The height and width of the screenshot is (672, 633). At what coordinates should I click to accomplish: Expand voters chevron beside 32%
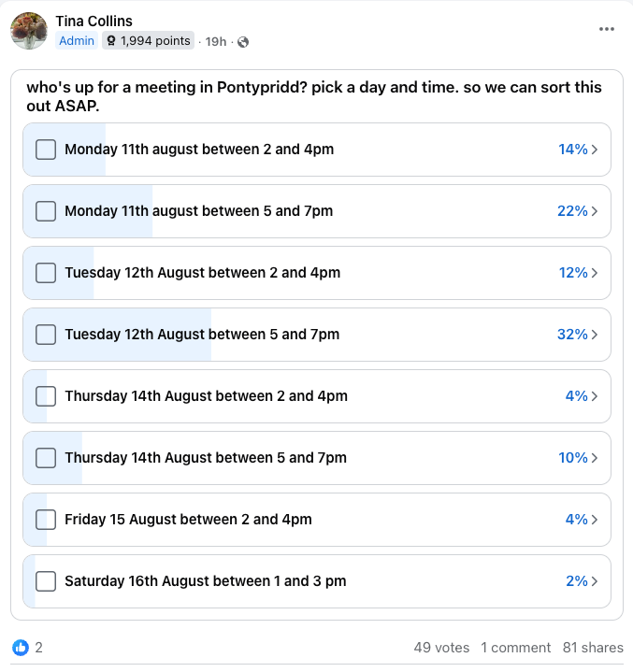(x=595, y=335)
